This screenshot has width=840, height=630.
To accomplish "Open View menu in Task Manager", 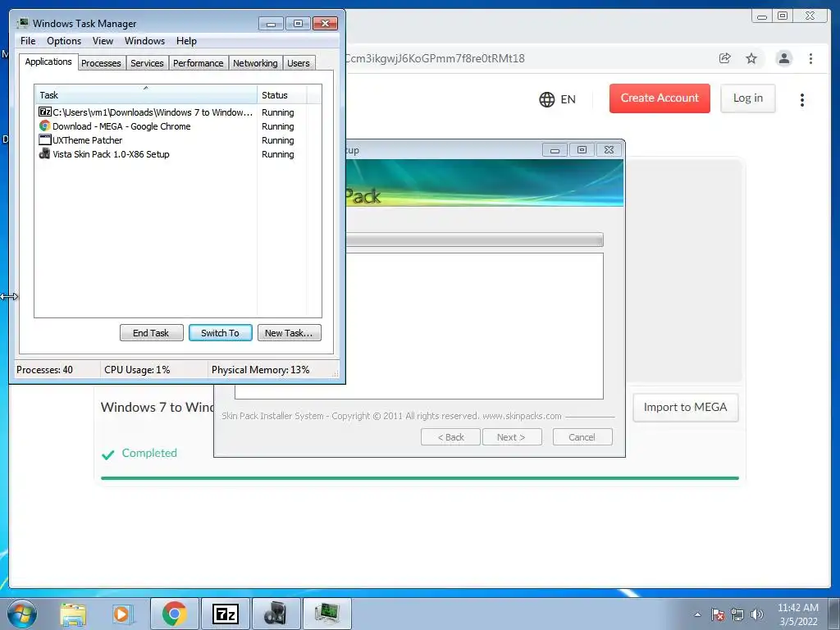I will pos(103,41).
